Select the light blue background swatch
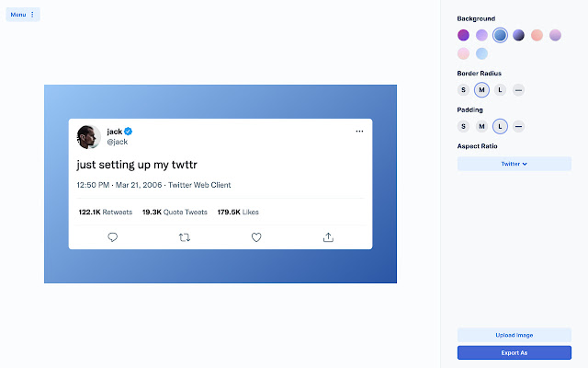 (481, 53)
